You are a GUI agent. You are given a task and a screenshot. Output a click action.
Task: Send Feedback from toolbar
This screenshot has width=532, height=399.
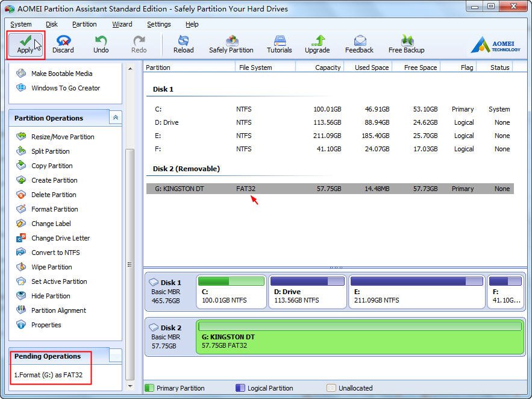pos(359,45)
